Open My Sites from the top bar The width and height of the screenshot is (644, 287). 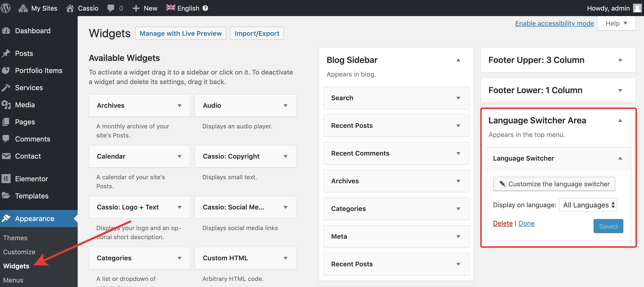coord(38,8)
